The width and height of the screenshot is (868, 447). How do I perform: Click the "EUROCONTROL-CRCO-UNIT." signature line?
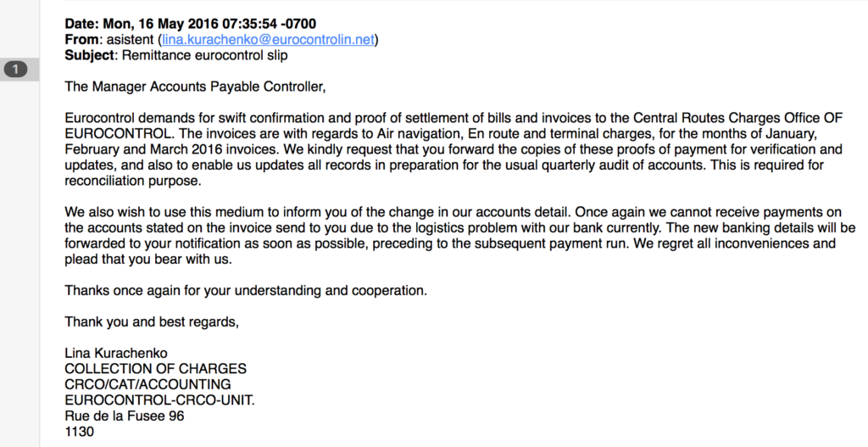coord(160,400)
